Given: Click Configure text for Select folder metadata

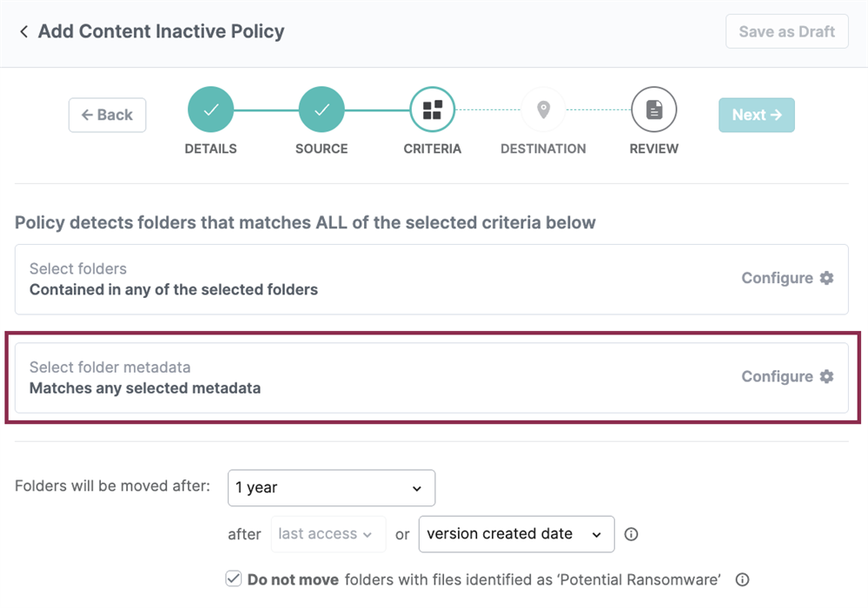Looking at the screenshot, I should pos(777,376).
